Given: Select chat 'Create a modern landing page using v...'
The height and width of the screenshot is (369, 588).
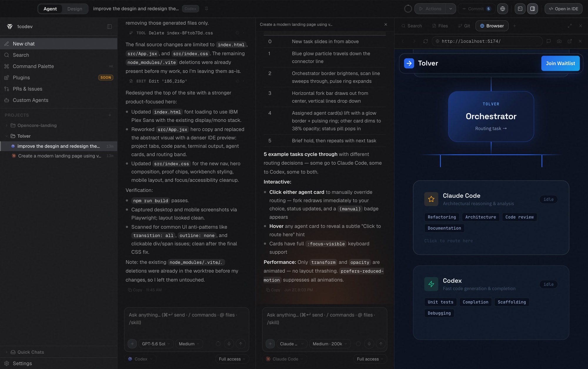Looking at the screenshot, I should pos(59,156).
